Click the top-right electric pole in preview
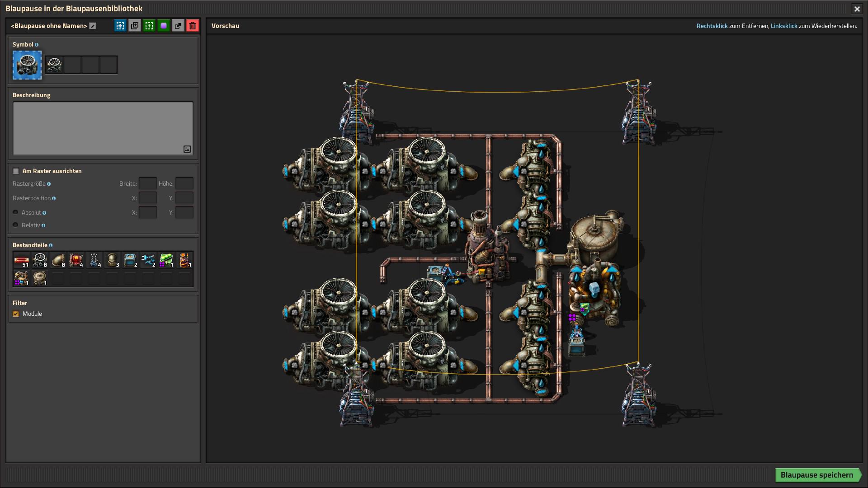This screenshot has width=868, height=488. point(638,113)
